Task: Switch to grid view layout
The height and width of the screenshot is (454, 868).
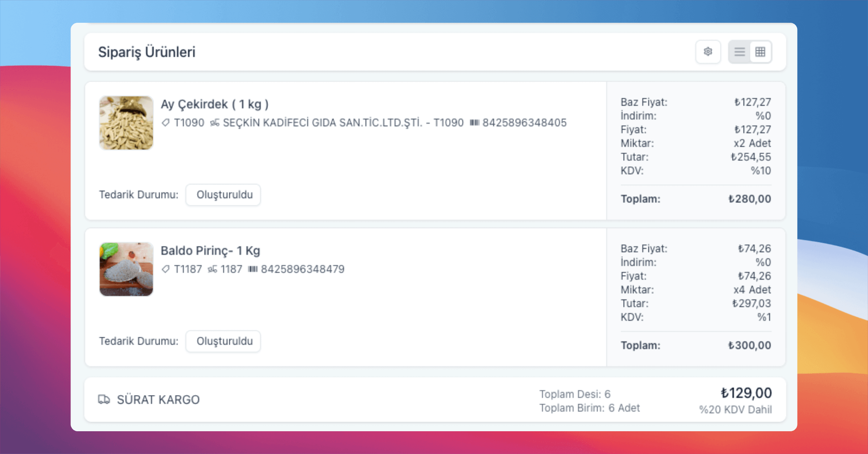Action: pyautogui.click(x=760, y=52)
